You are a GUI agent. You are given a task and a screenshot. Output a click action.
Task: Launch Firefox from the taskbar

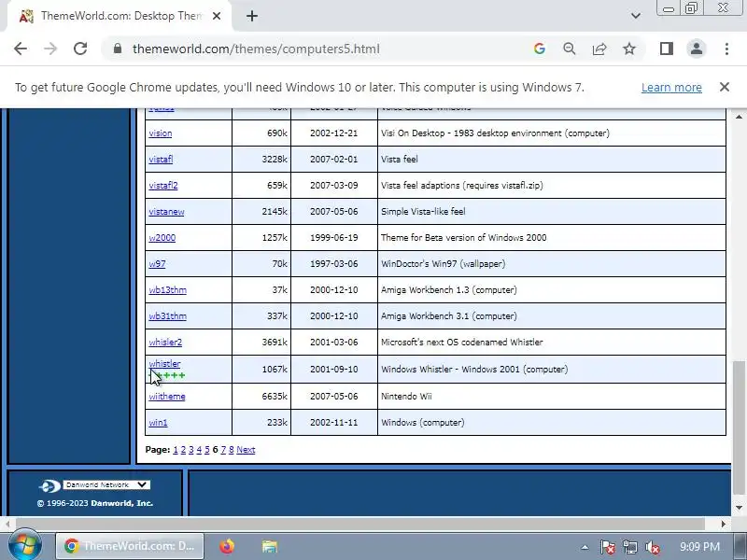(x=227, y=546)
